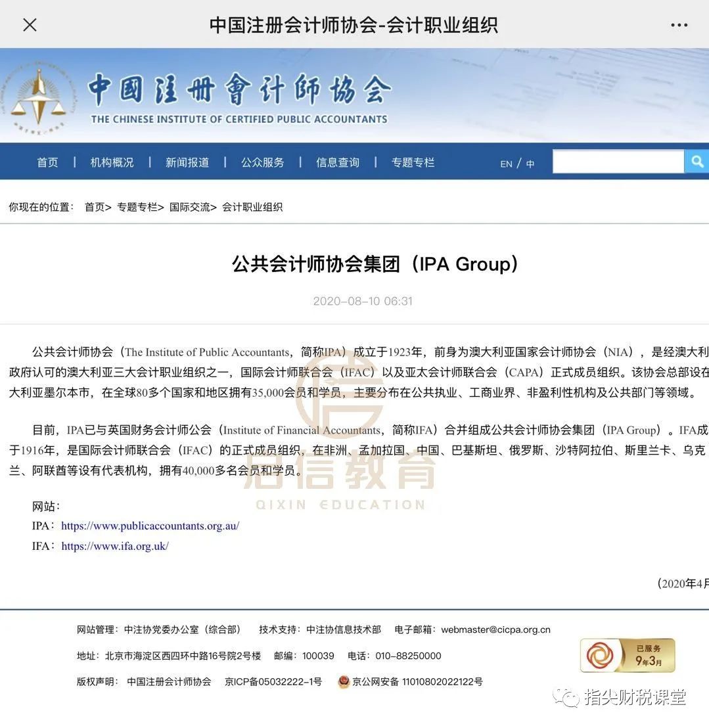Click the 网站： label above the links
Viewport: 709px width, 728px height.
pos(46,506)
